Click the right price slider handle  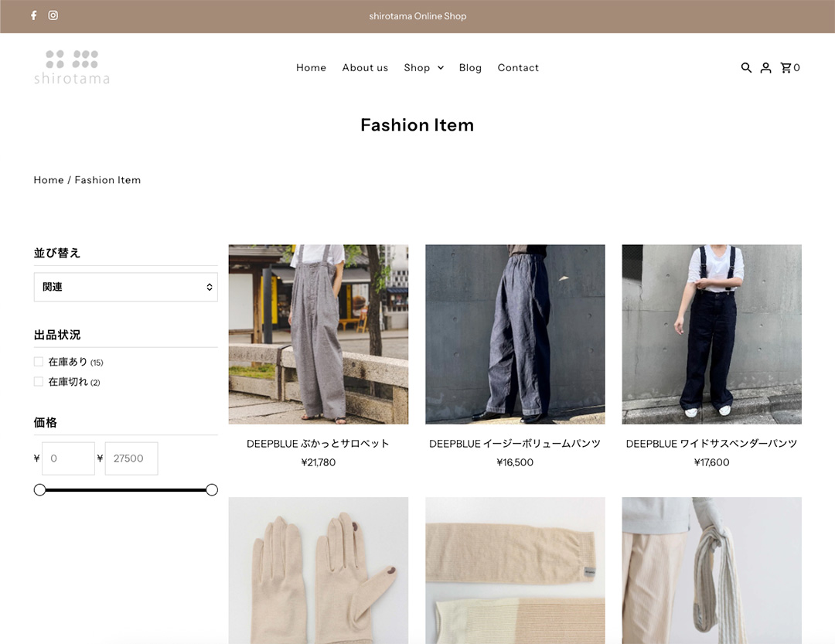(x=212, y=490)
